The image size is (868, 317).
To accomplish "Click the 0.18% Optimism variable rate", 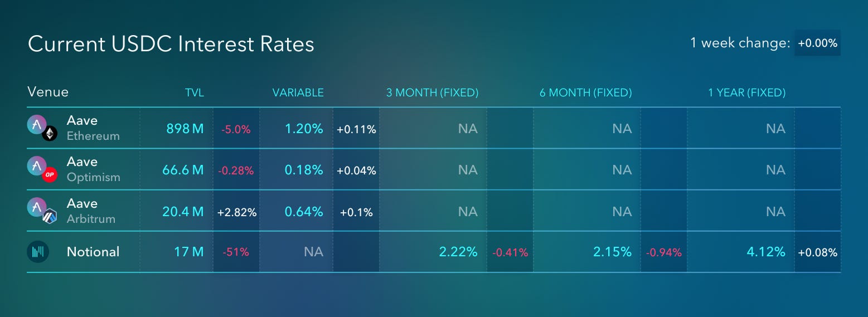I will 304,170.
